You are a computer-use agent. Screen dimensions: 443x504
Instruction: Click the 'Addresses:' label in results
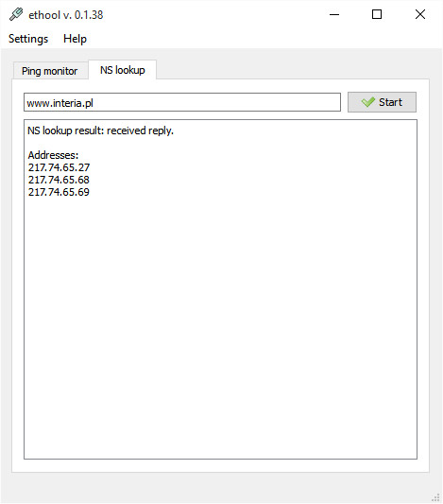click(x=53, y=155)
